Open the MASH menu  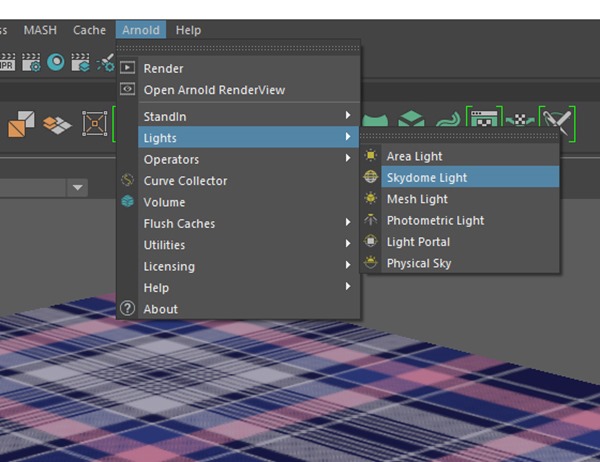[x=40, y=30]
